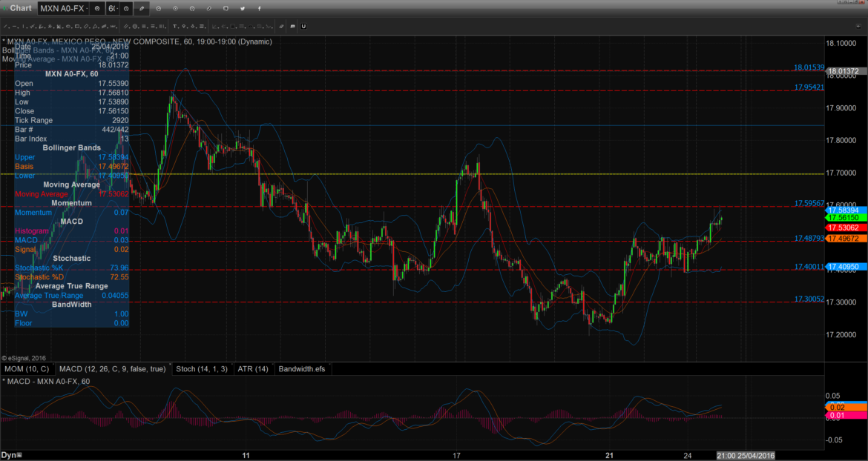Click the link chain icon in title bar

tap(208, 8)
